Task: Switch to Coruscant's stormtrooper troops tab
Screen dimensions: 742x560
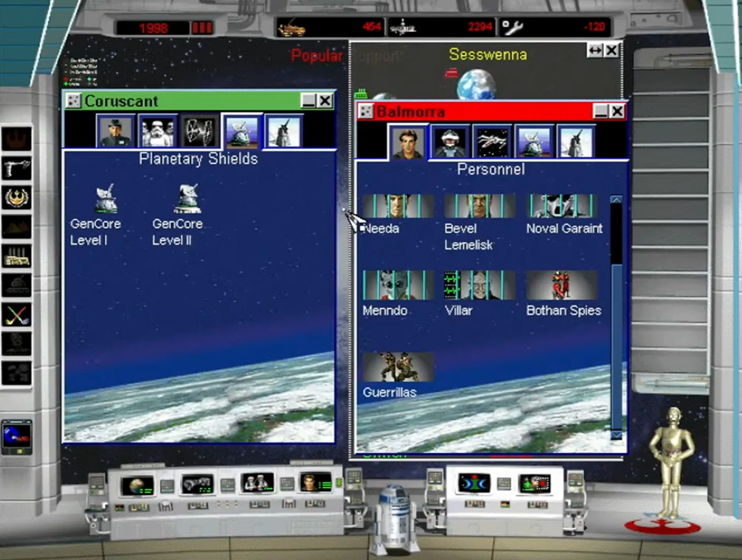Action: [157, 131]
